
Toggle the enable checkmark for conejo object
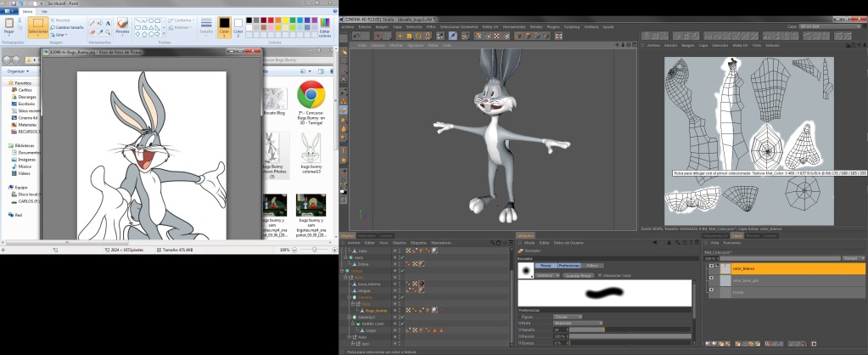(402, 271)
